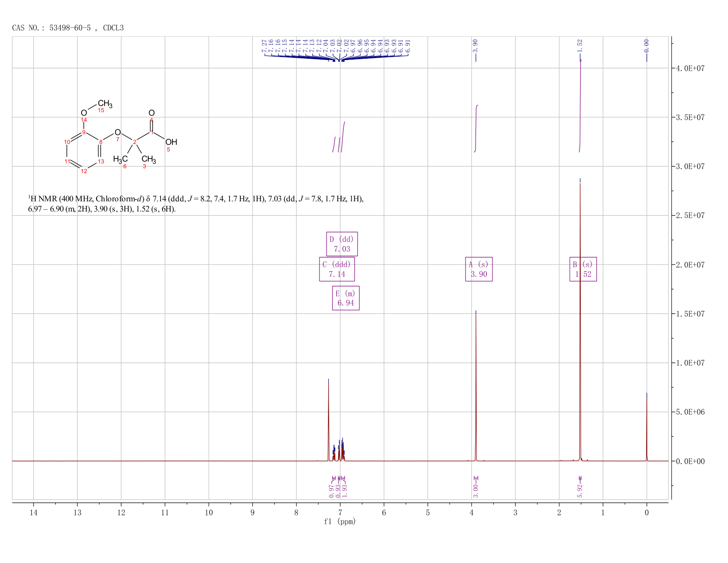
Task: Select the C (ddd) 7.14 multiplet box
Action: 337,269
